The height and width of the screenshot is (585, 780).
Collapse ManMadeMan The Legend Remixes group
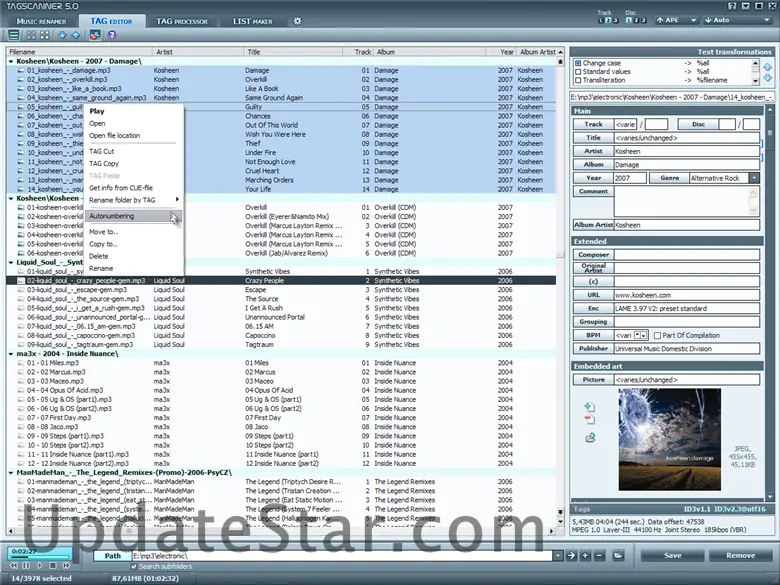pos(11,473)
